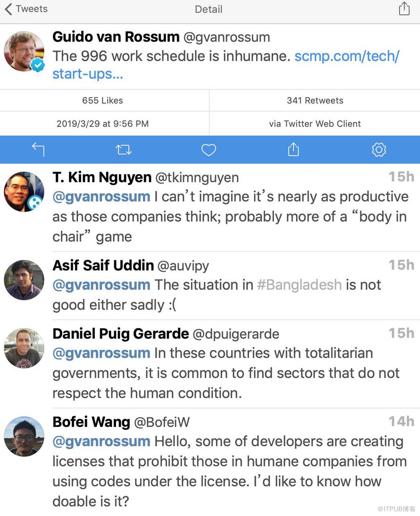Tap Bofei Wang's profile photo

tap(24, 436)
